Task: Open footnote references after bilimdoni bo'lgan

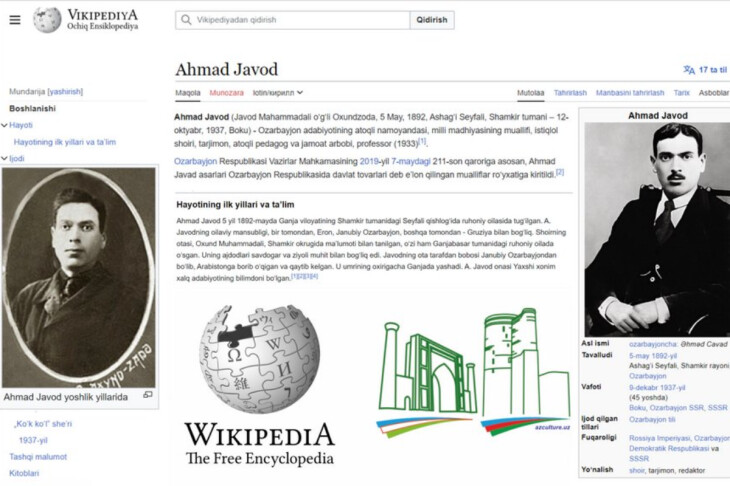Action: pyautogui.click(x=304, y=276)
